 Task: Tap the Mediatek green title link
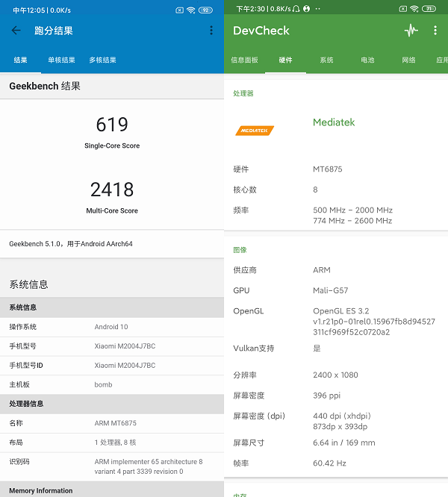tap(334, 122)
